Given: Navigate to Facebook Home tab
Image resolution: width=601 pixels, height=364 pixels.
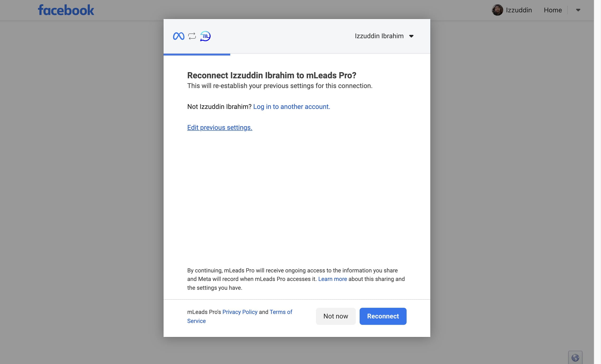Looking at the screenshot, I should click(553, 10).
